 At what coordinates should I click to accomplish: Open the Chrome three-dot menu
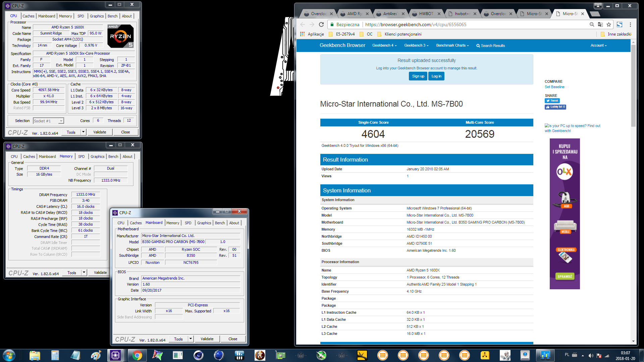[x=630, y=24]
